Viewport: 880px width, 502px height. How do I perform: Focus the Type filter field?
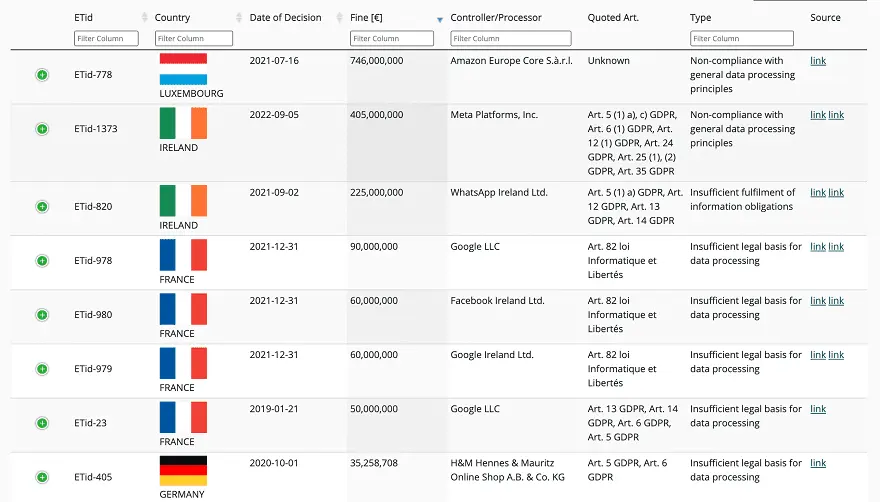[x=741, y=38]
